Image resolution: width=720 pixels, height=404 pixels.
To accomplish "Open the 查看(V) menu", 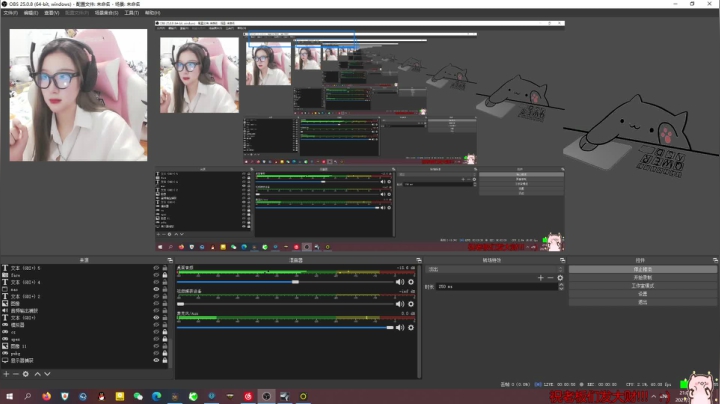I will (51, 13).
